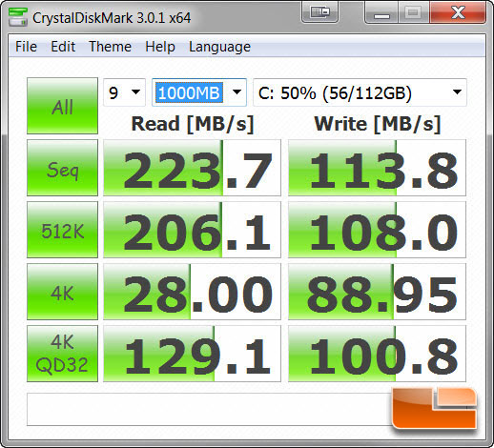Start the 4K random test

tap(62, 292)
